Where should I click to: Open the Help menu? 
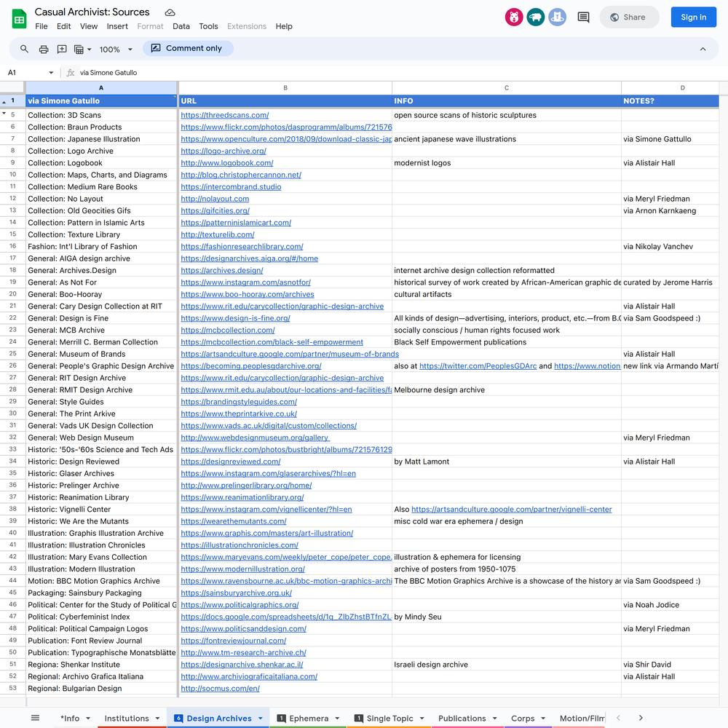[x=284, y=26]
